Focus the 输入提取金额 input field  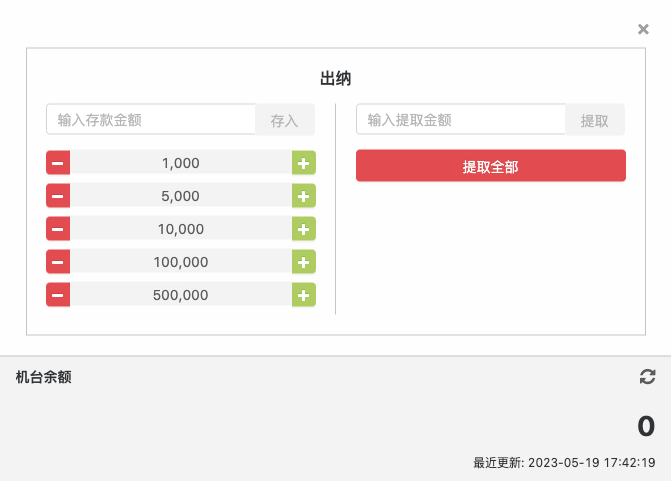click(x=460, y=120)
